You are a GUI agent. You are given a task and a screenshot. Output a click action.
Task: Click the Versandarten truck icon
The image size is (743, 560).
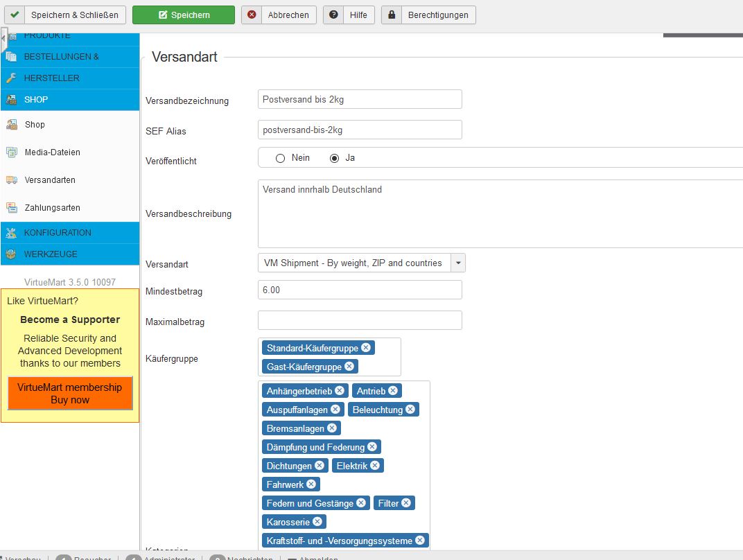pos(12,180)
